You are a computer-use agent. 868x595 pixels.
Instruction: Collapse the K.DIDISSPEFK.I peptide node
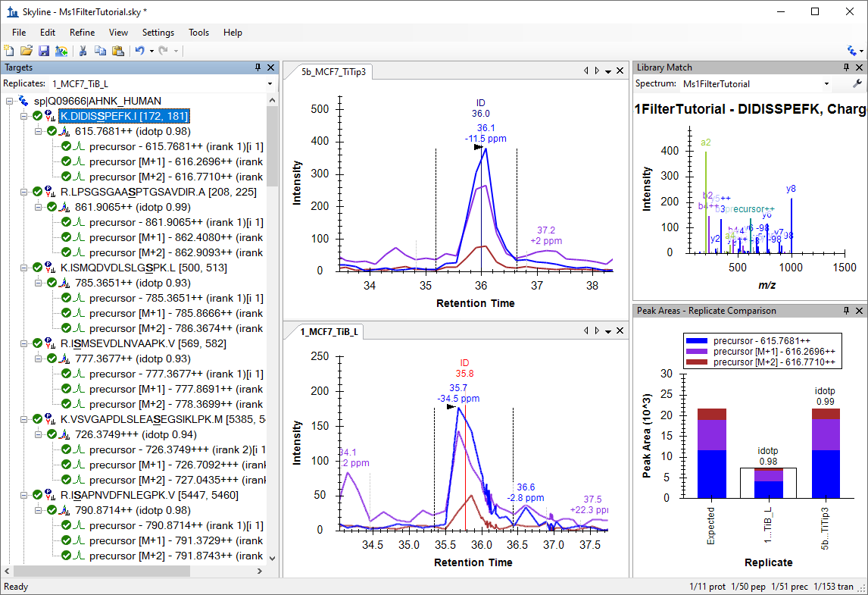pyautogui.click(x=23, y=116)
